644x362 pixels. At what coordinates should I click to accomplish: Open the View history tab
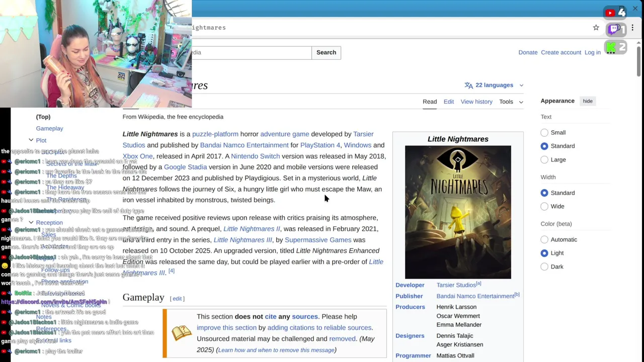[x=476, y=102]
